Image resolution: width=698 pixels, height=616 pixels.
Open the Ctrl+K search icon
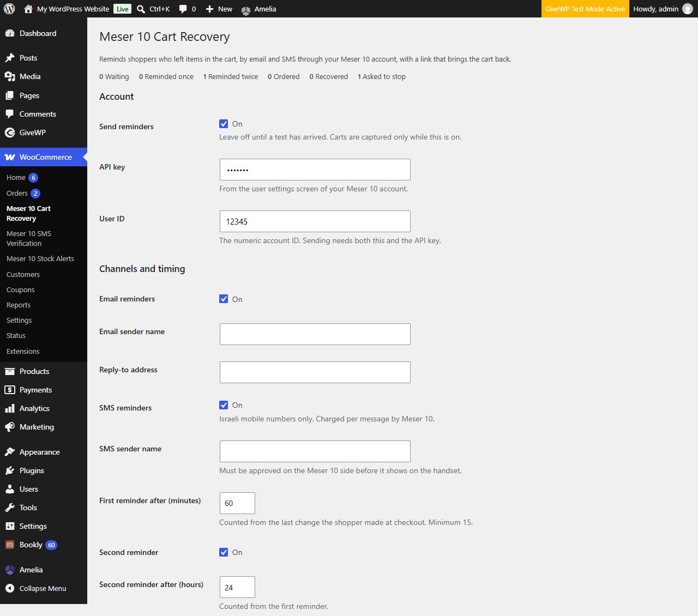pos(141,9)
